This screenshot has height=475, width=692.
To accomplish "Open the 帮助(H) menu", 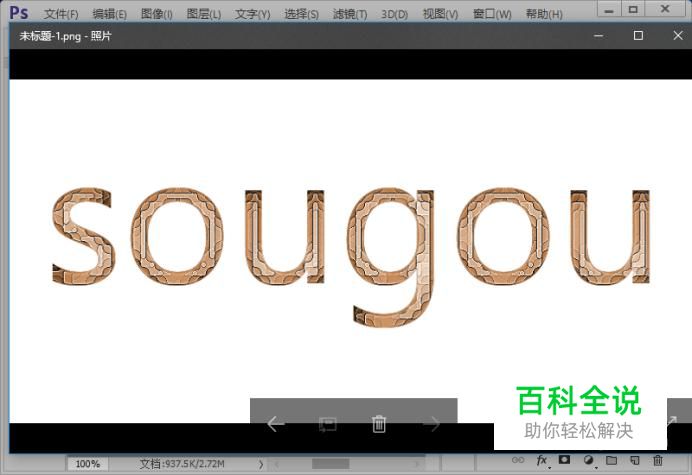I will click(x=544, y=14).
